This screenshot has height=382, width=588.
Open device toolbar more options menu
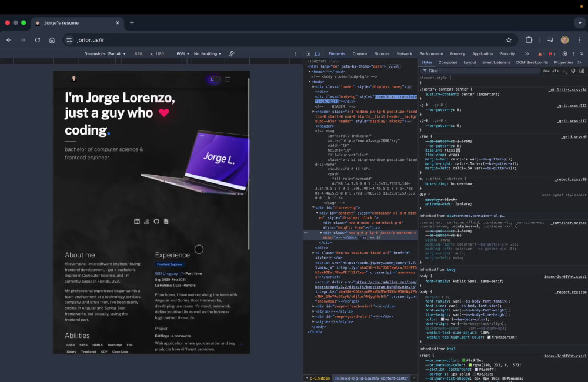click(296, 54)
